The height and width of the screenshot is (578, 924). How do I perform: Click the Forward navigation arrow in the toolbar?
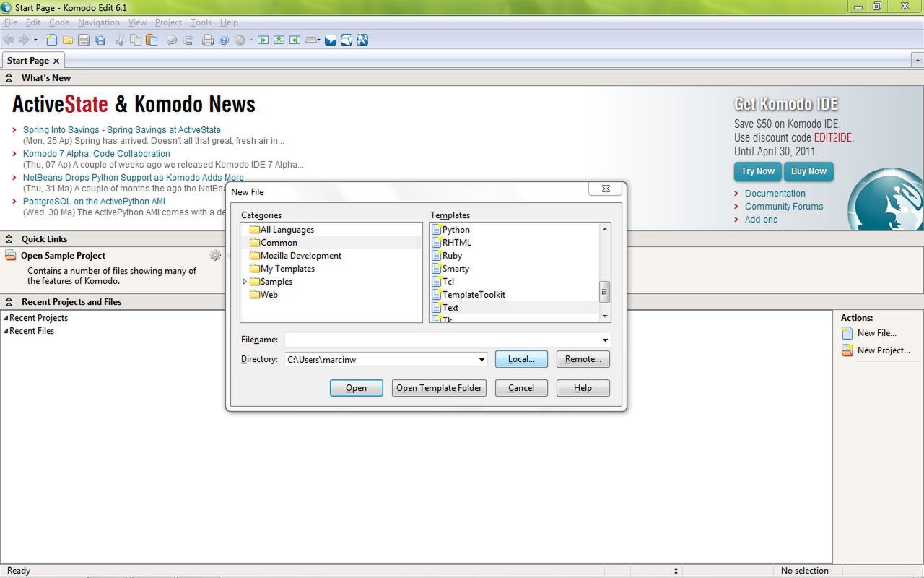[24, 40]
